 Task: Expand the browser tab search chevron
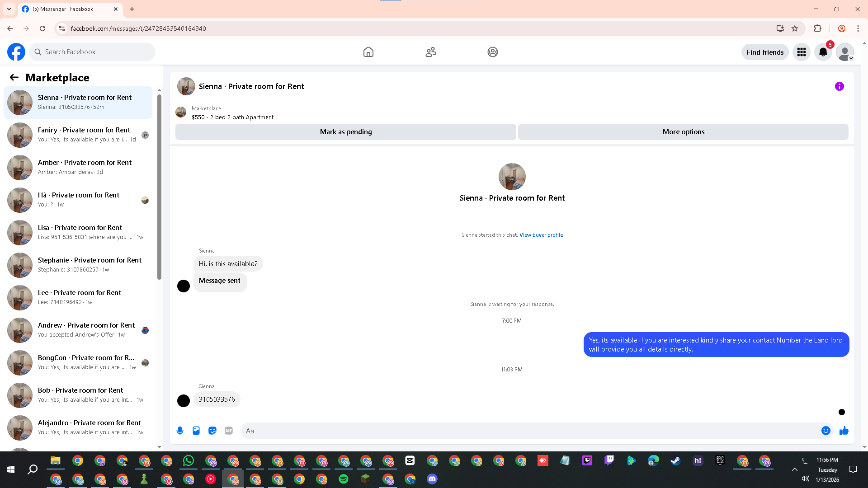[9, 9]
